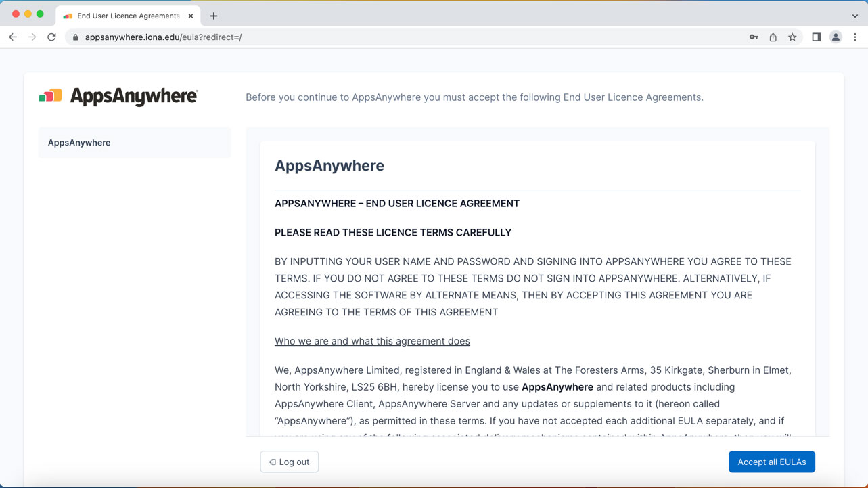Bookmark this page with the star icon
Screen dimensions: 868x488
point(792,37)
